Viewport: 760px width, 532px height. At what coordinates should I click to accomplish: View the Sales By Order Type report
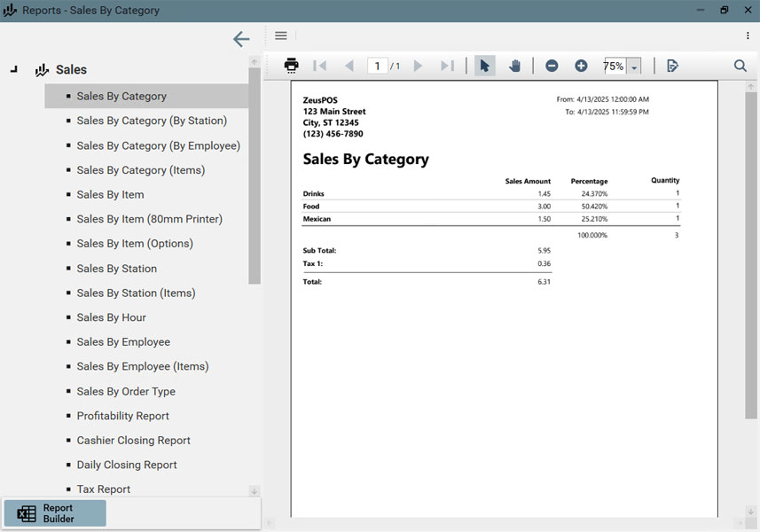pyautogui.click(x=126, y=392)
